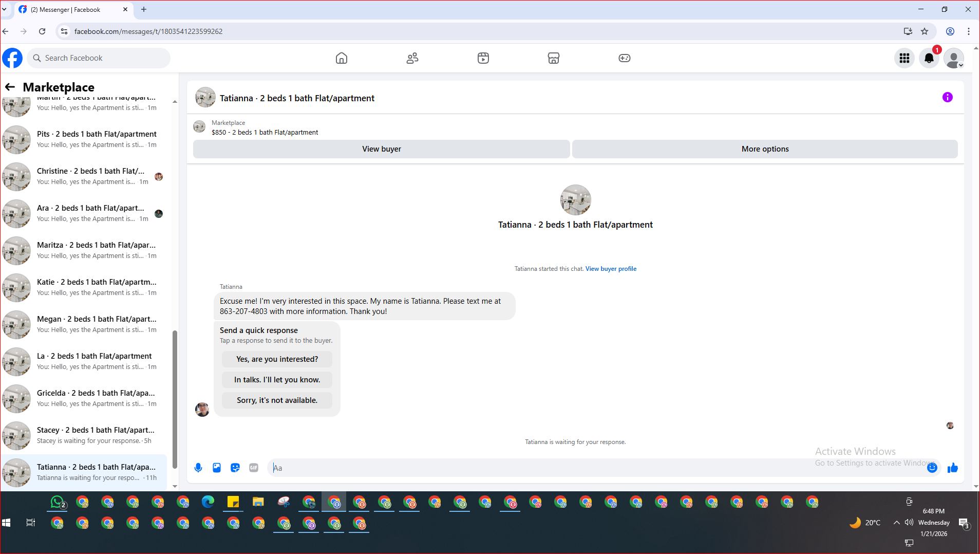The height and width of the screenshot is (554, 980).
Task: Go back in browser history
Action: tap(6, 31)
